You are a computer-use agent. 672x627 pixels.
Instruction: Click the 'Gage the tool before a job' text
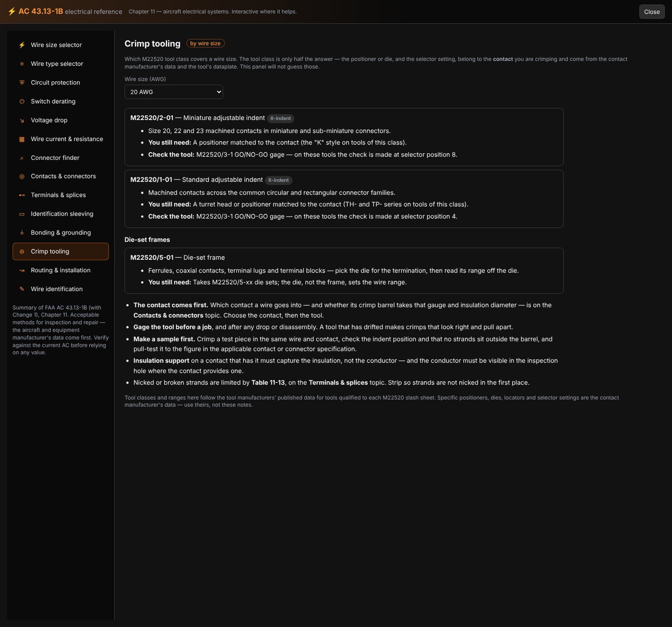point(173,327)
